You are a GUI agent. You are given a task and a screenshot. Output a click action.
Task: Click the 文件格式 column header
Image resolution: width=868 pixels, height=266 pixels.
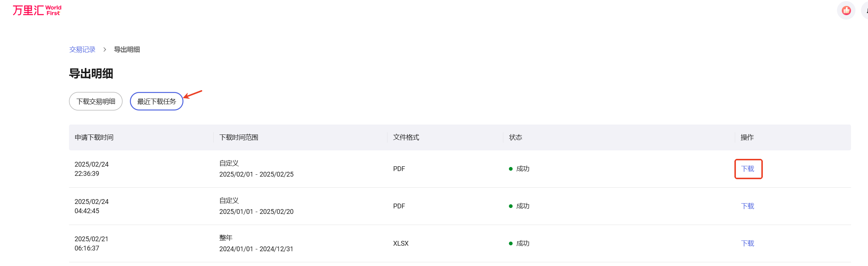[x=406, y=137]
